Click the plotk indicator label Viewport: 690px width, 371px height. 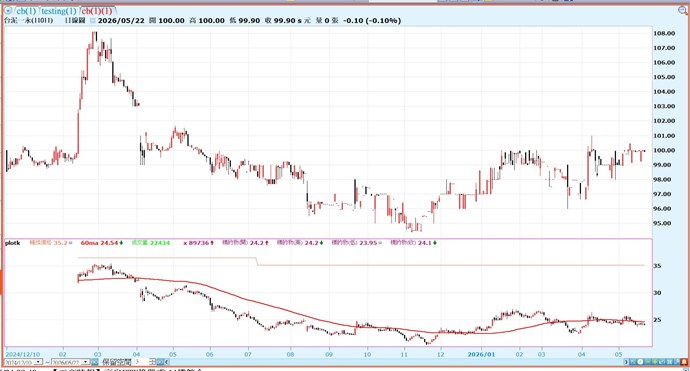point(12,243)
